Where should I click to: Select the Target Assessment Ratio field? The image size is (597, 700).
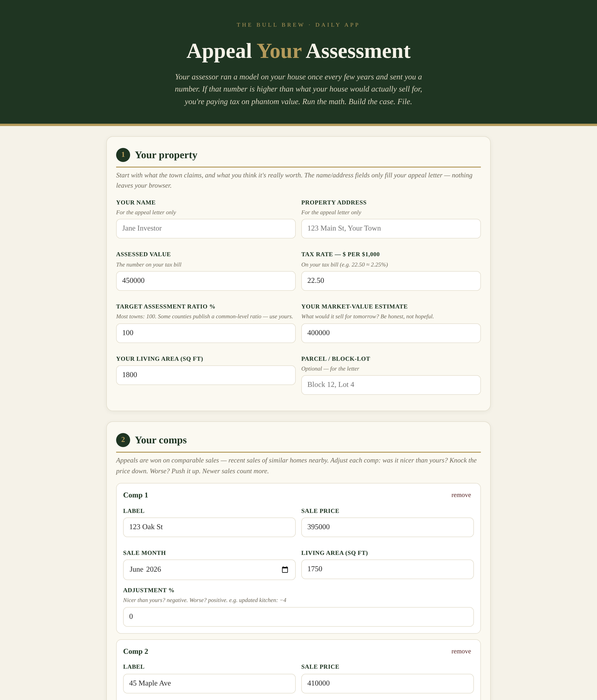click(x=206, y=333)
